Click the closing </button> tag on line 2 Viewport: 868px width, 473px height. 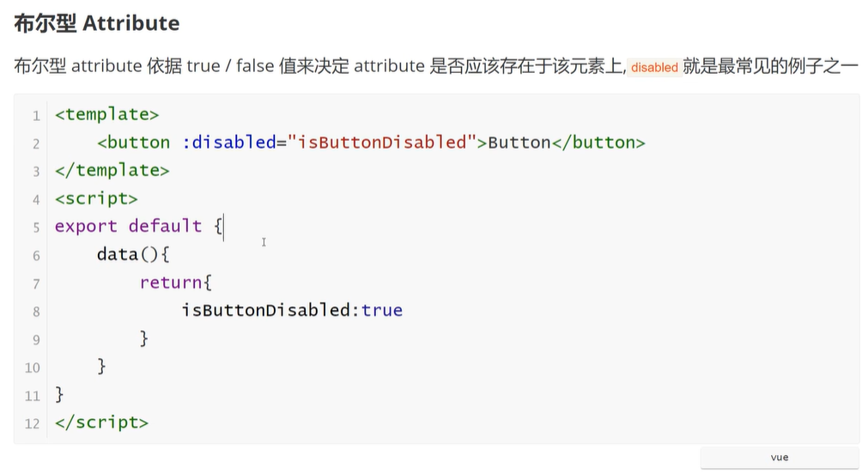(x=598, y=143)
